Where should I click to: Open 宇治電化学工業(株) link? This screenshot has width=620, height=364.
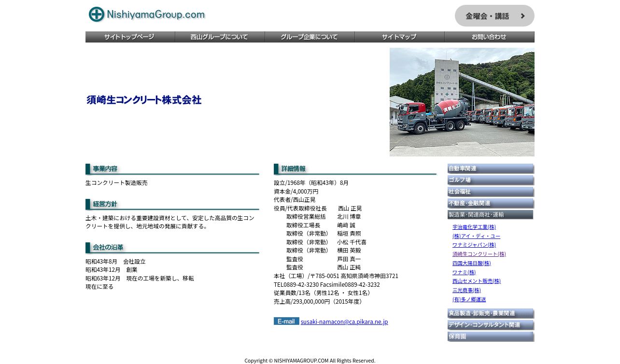(x=474, y=227)
